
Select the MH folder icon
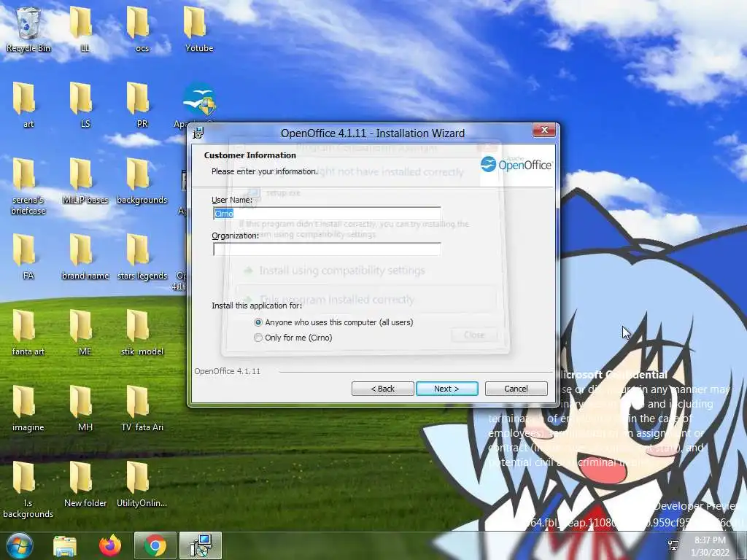tap(85, 408)
